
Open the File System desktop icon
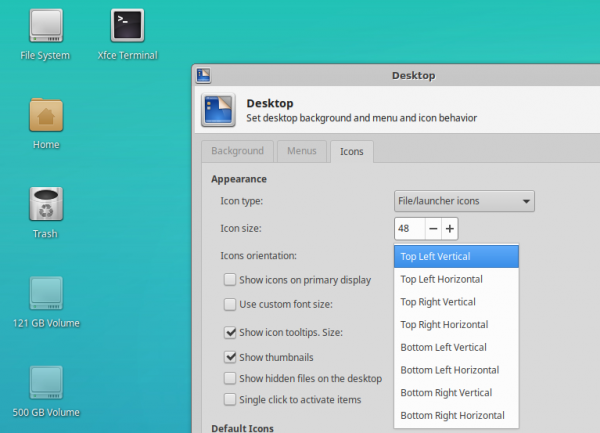(45, 25)
